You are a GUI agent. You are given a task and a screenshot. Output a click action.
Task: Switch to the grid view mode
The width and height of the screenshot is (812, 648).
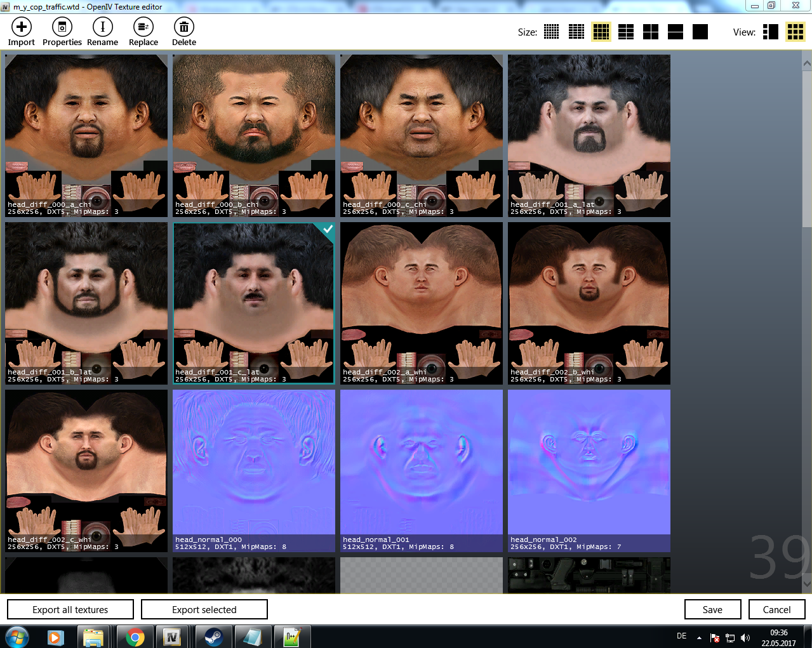(x=795, y=32)
